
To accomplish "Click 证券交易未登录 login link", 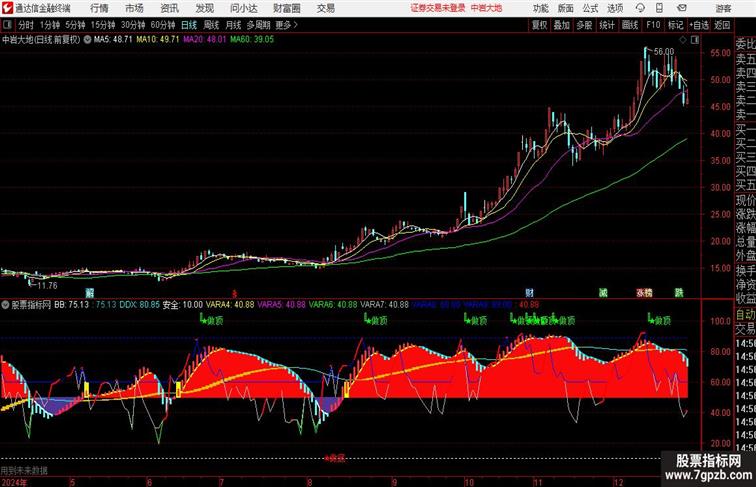I will coord(438,8).
